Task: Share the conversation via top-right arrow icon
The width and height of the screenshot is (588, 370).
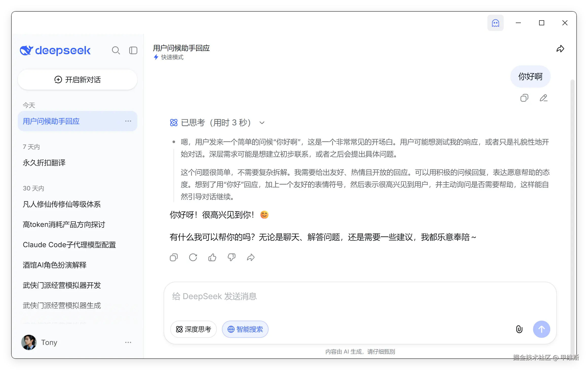Action: [560, 49]
